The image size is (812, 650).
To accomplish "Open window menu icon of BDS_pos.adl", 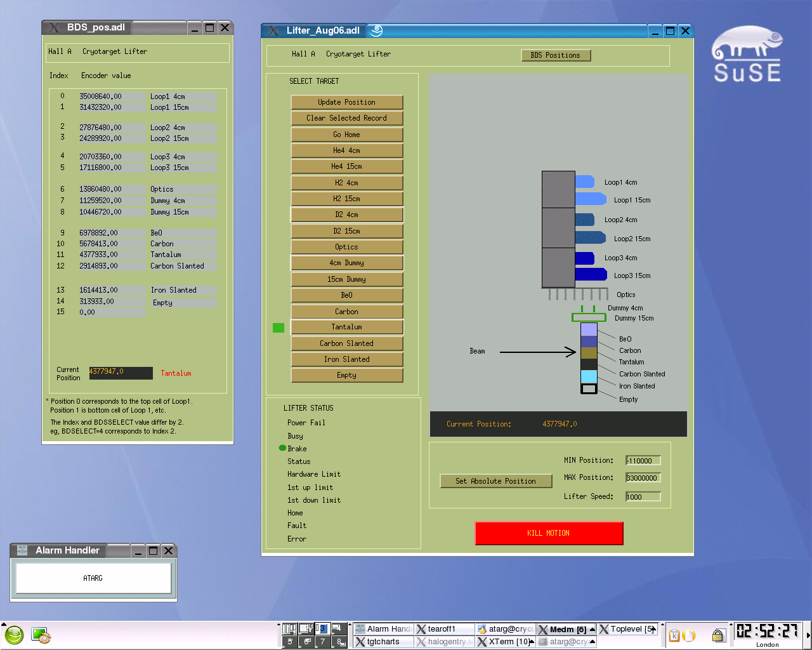I will (54, 27).
